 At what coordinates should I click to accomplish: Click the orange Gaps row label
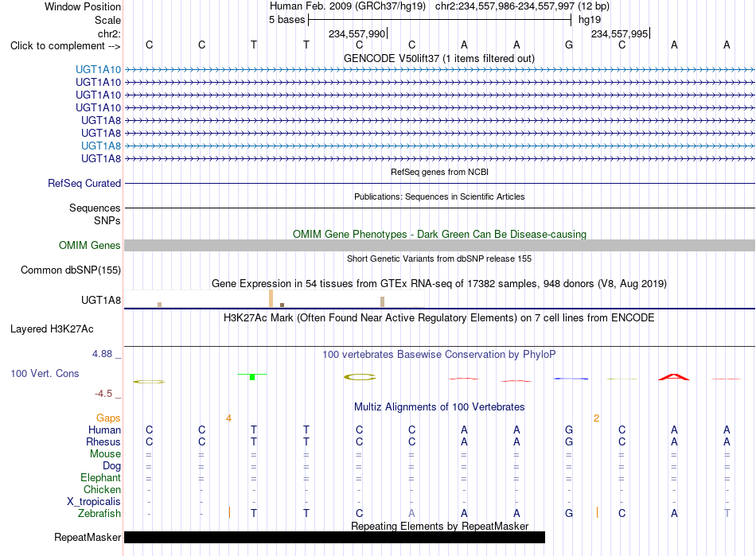click(108, 418)
